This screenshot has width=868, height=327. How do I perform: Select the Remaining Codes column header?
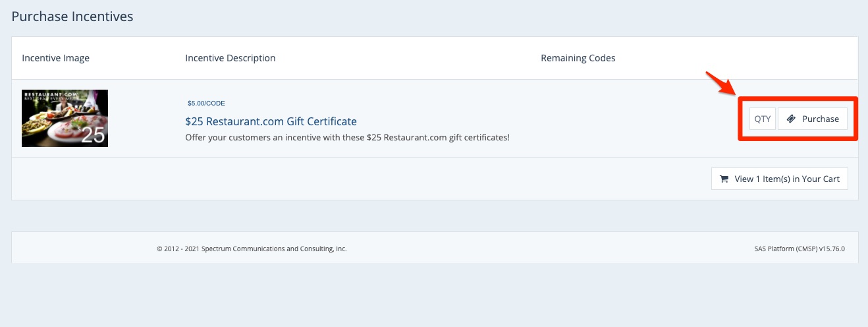tap(578, 58)
